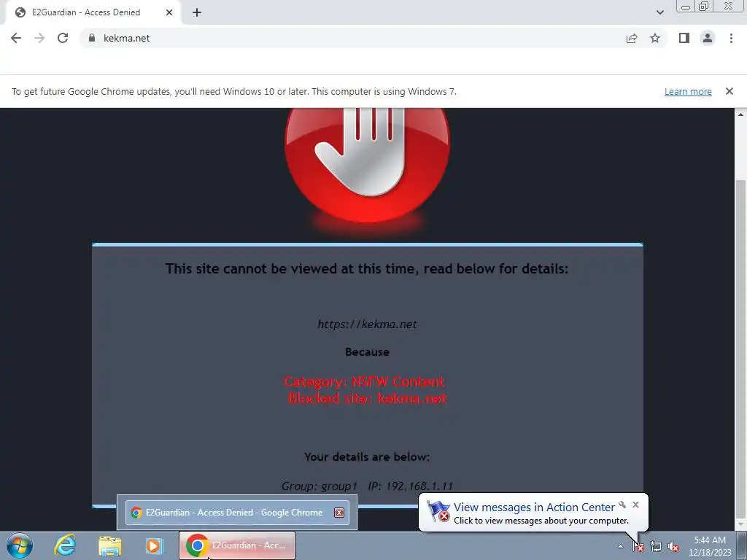This screenshot has height=560, width=747.
Task: Click the Chrome taskbar button
Action: tap(237, 545)
